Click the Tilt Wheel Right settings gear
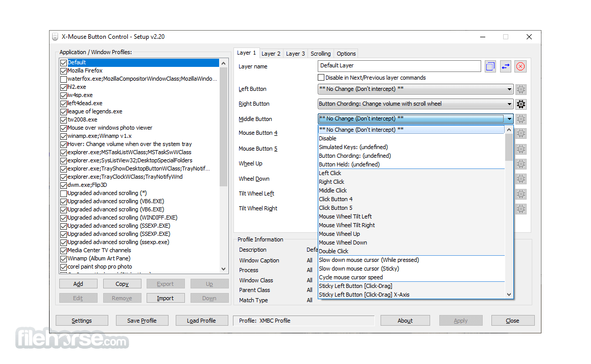This screenshot has width=591, height=364. tap(521, 209)
